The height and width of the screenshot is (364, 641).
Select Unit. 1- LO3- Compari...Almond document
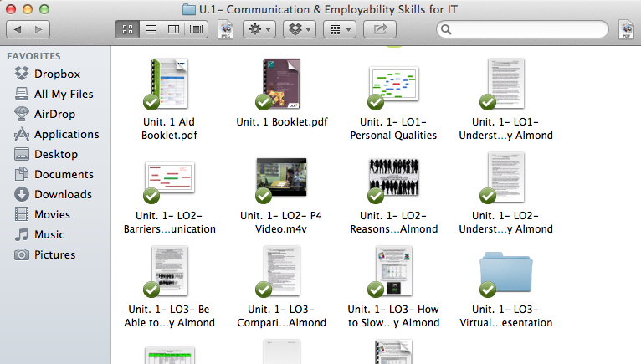(282, 271)
